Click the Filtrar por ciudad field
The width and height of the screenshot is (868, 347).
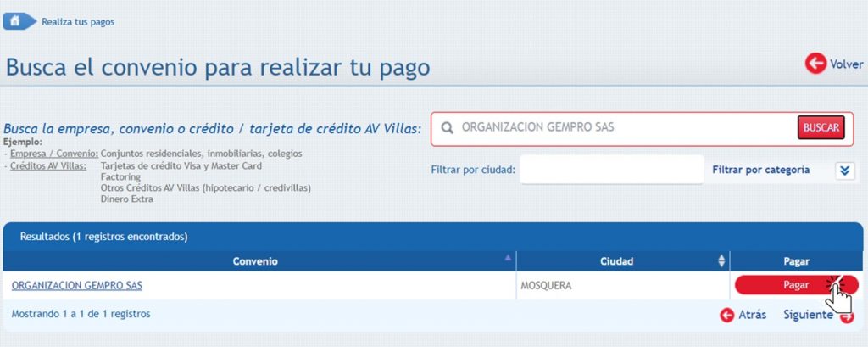(x=611, y=170)
